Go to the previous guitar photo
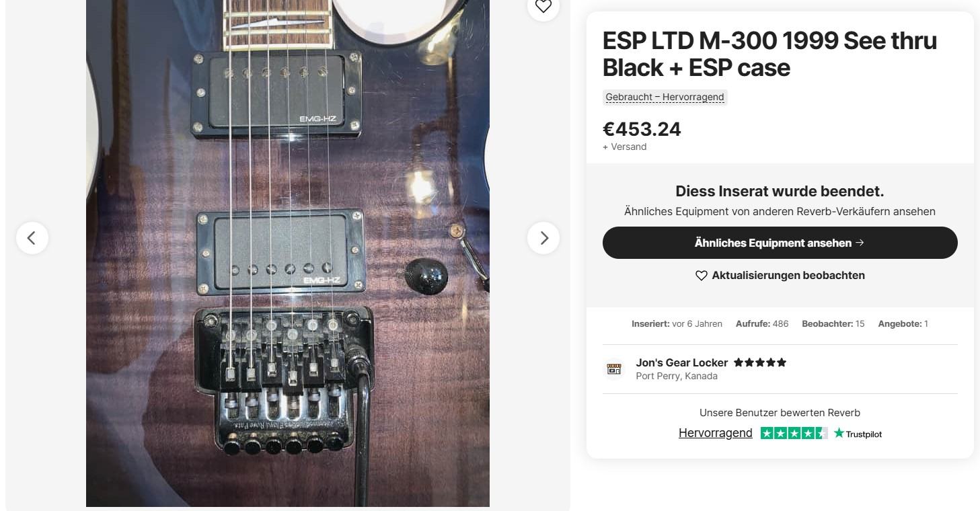 32,238
